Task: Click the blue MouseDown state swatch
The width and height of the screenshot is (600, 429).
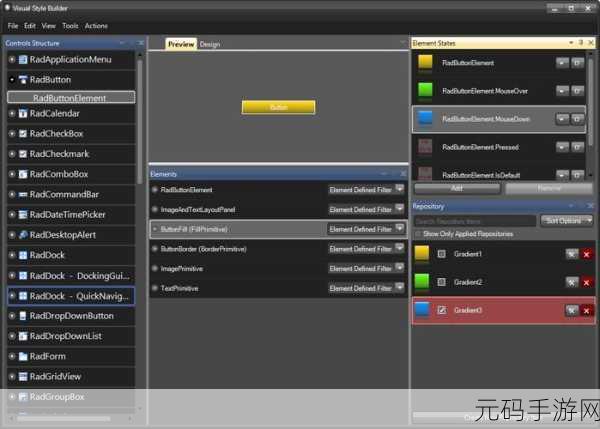Action: [x=425, y=118]
